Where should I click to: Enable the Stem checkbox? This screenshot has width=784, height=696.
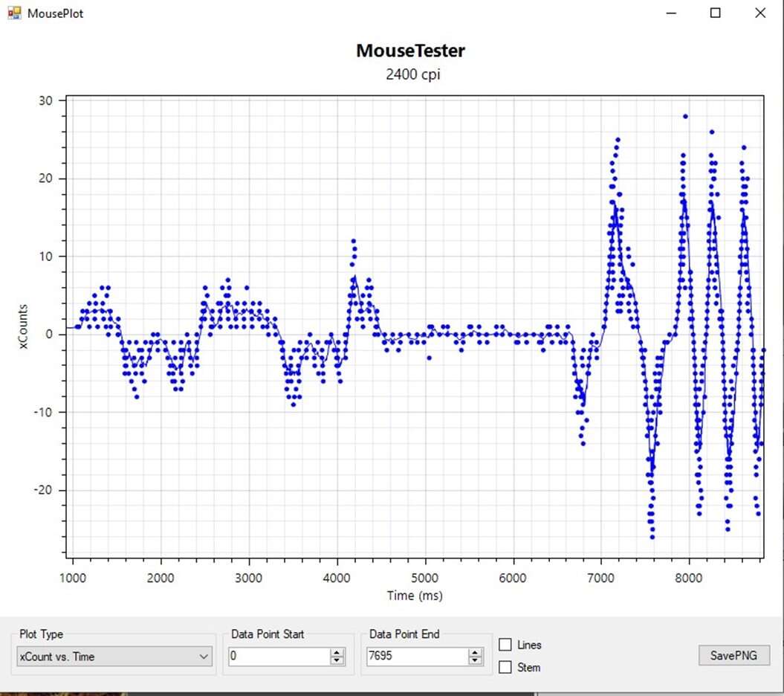[x=505, y=667]
